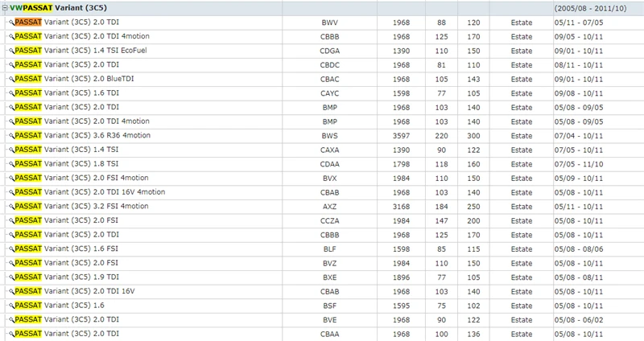Click magnifier icon of the 1.9 TDI row
This screenshot has height=341, width=644.
(11, 277)
